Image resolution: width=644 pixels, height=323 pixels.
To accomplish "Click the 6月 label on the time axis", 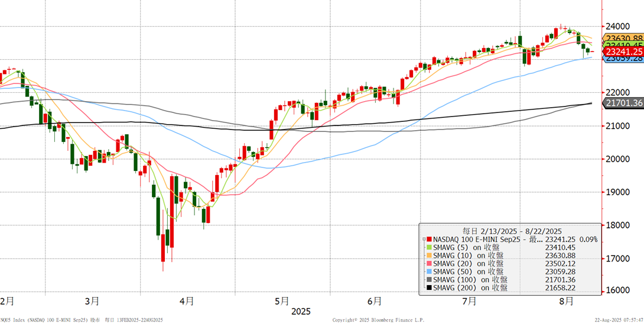I will pos(375,301).
